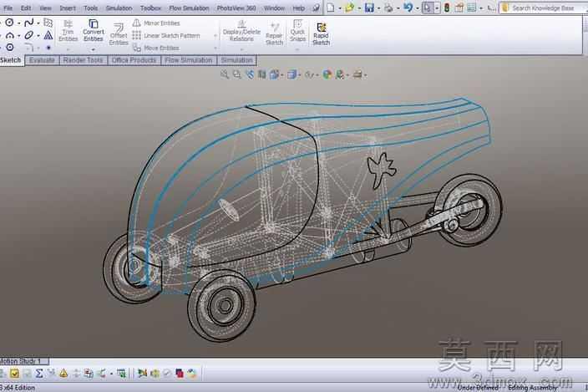This screenshot has width=588, height=392.
Task: Click the Previous View icon
Action: tap(250, 74)
